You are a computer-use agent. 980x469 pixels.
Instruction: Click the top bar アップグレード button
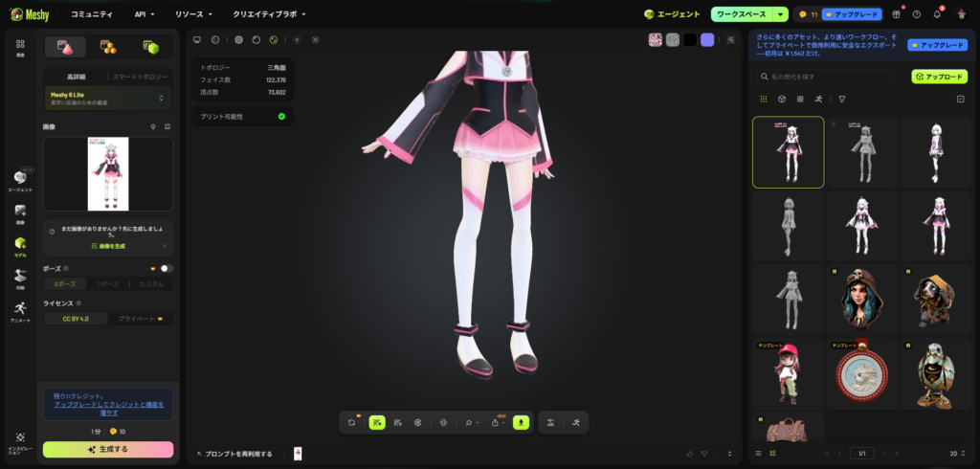point(852,13)
